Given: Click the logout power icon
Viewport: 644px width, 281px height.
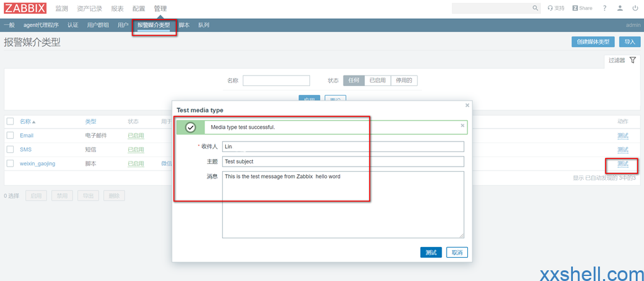Looking at the screenshot, I should point(635,8).
